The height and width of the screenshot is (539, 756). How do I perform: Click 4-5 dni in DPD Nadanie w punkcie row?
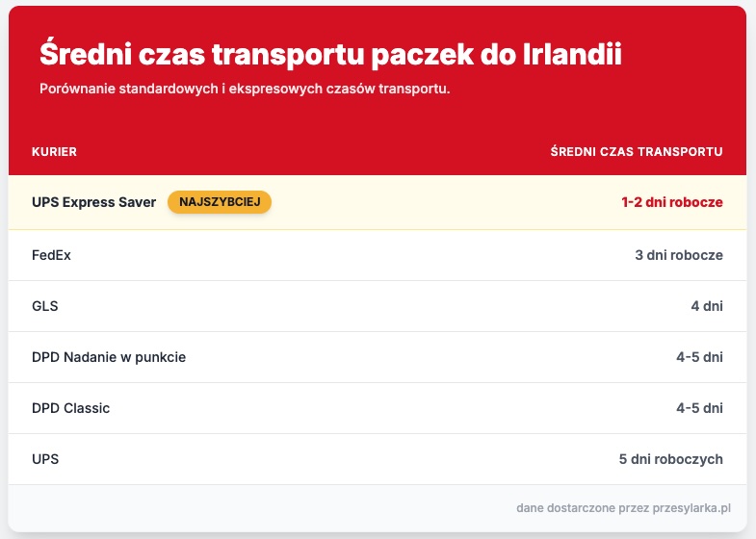tap(699, 357)
